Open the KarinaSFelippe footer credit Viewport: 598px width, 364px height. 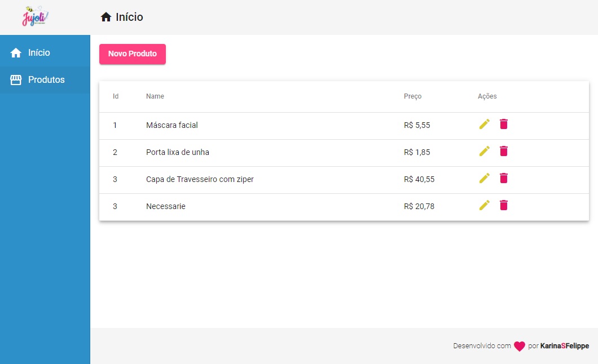tap(565, 346)
